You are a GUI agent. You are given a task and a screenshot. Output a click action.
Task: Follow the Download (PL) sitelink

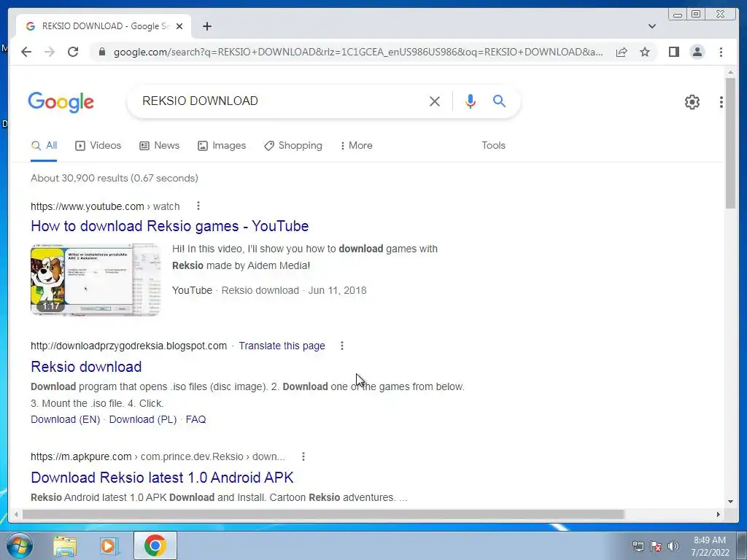143,419
